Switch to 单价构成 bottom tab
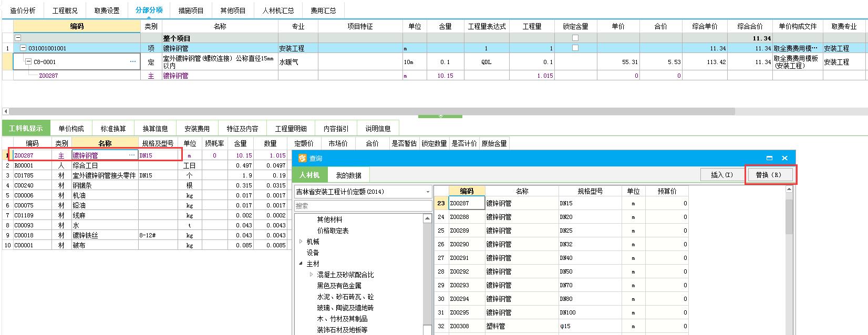 click(71, 128)
